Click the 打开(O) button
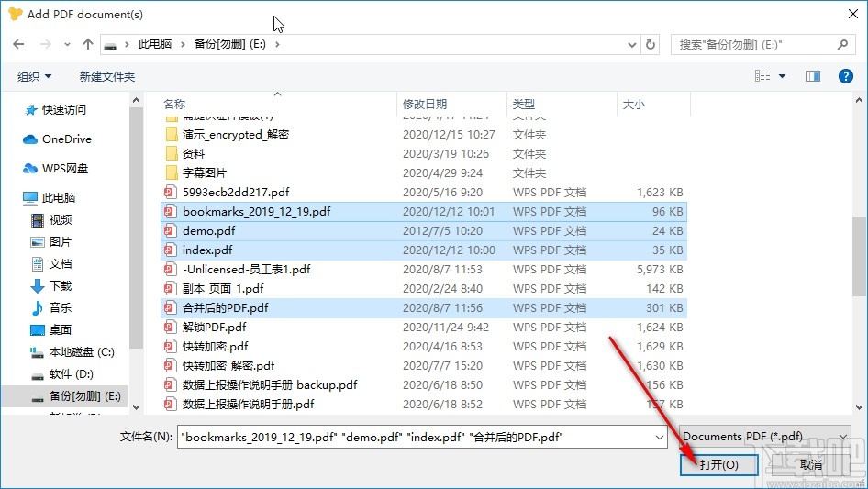The height and width of the screenshot is (489, 868). coord(718,464)
